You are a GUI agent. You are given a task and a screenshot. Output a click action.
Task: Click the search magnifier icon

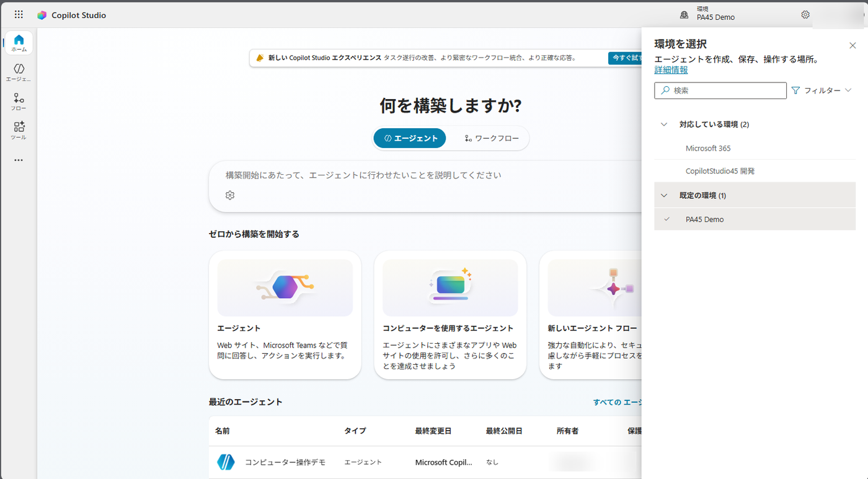(665, 90)
